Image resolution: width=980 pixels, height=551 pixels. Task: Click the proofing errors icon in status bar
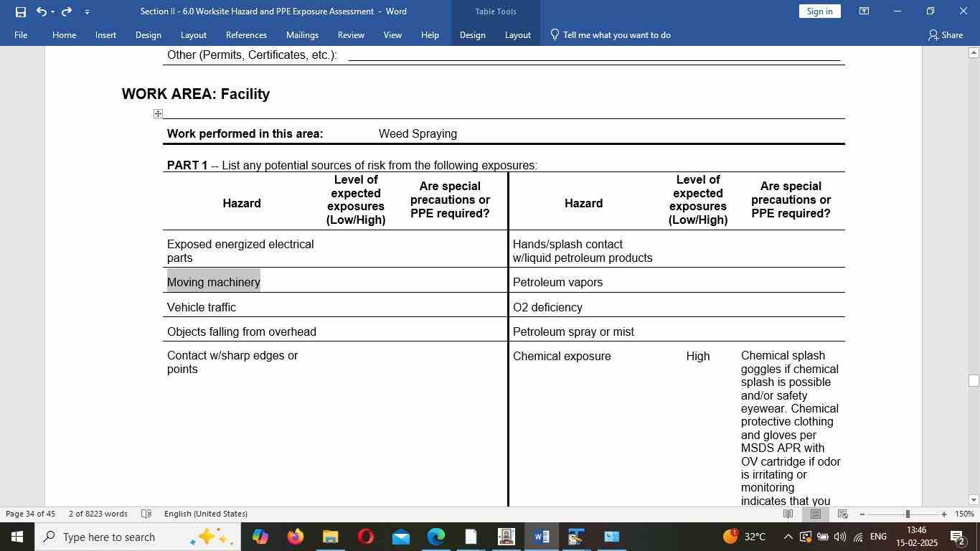[x=146, y=514]
